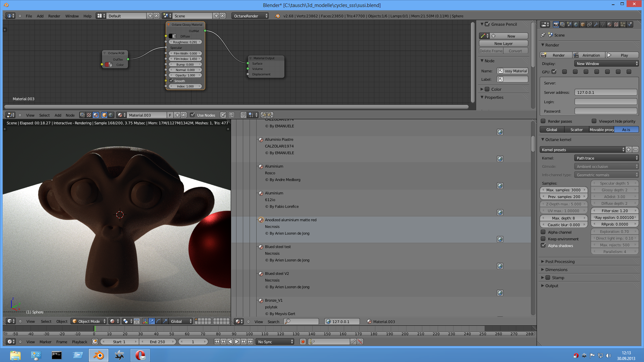
Task: Open the Object properties cube icon
Action: pyautogui.click(x=583, y=24)
